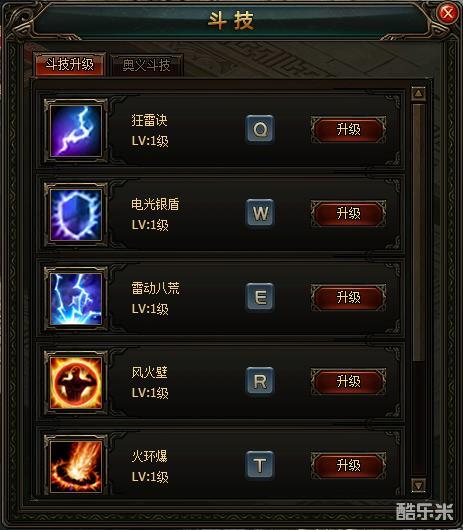
Task: Open the 奥义斗技 tab
Action: (146, 65)
